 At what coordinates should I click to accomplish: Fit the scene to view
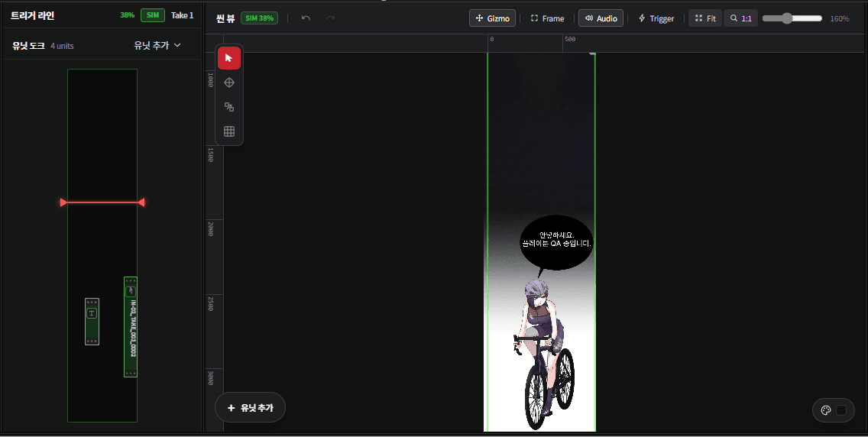pos(705,18)
